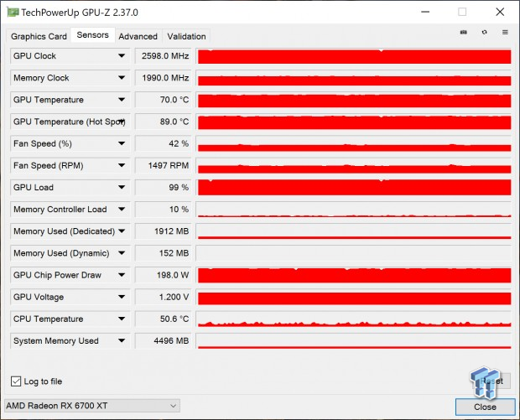Click the CPU Temperature history graph
520x420 pixels.
354,319
